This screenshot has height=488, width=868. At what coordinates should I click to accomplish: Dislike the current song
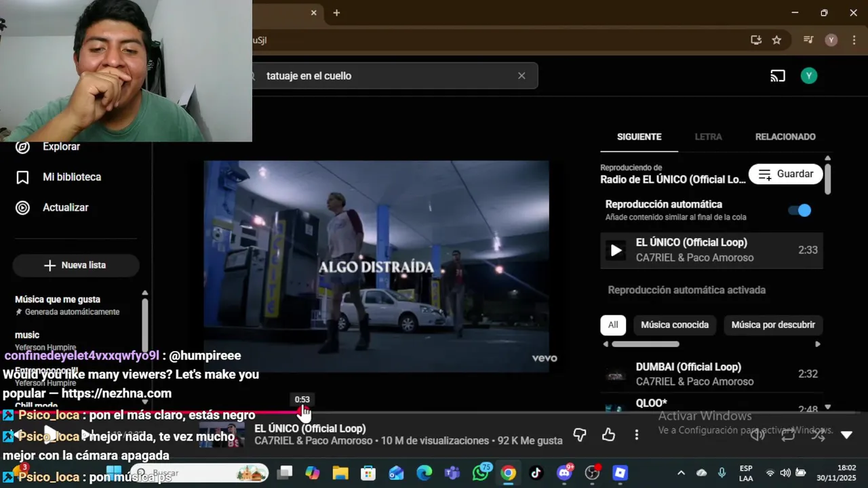tap(580, 434)
